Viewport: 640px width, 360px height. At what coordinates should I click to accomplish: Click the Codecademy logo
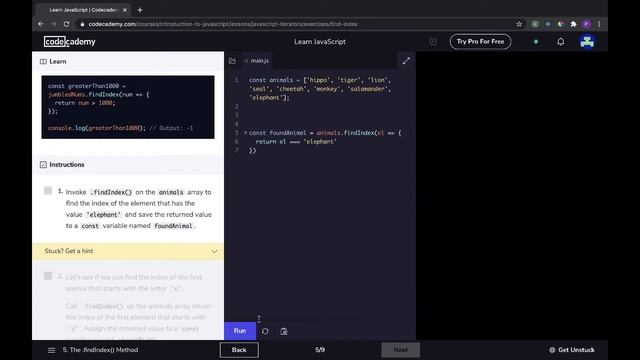click(70, 42)
